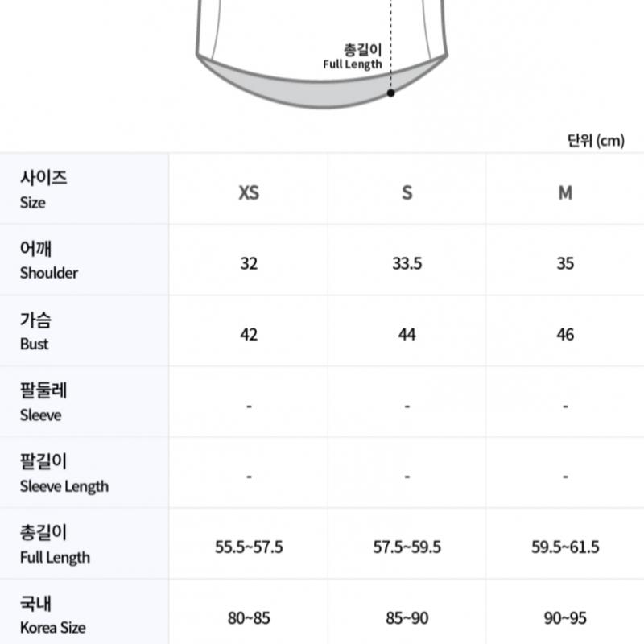Click the Shoulder value 33.5 for S

coord(407,263)
